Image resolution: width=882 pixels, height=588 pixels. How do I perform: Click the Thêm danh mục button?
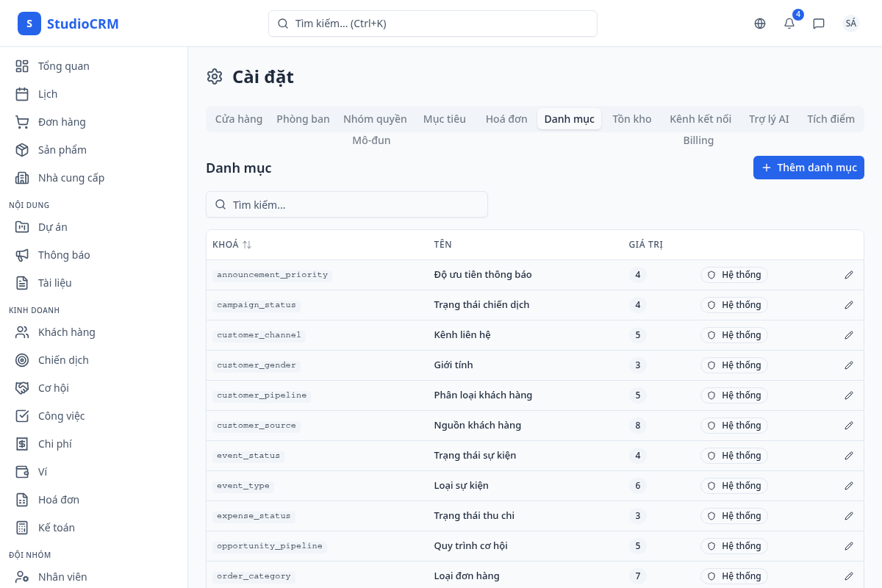point(808,168)
